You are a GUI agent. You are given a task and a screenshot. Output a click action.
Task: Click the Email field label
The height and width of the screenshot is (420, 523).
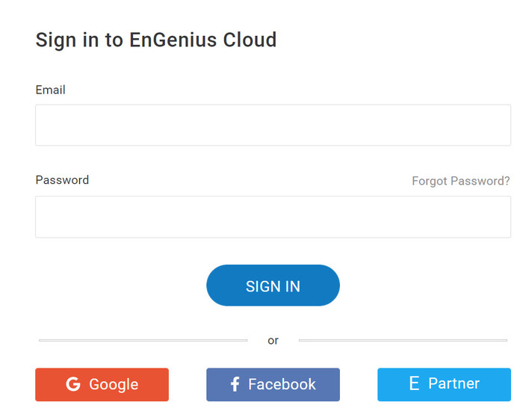pyautogui.click(x=51, y=90)
